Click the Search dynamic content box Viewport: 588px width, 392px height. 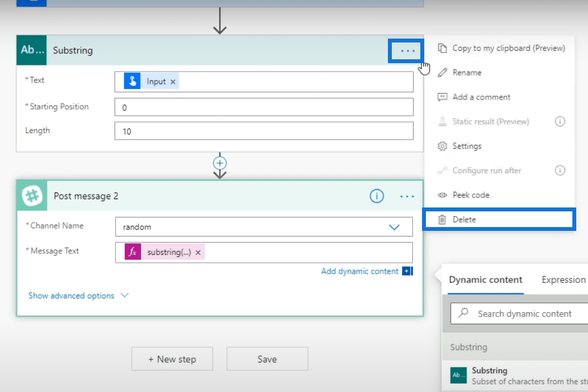click(519, 314)
